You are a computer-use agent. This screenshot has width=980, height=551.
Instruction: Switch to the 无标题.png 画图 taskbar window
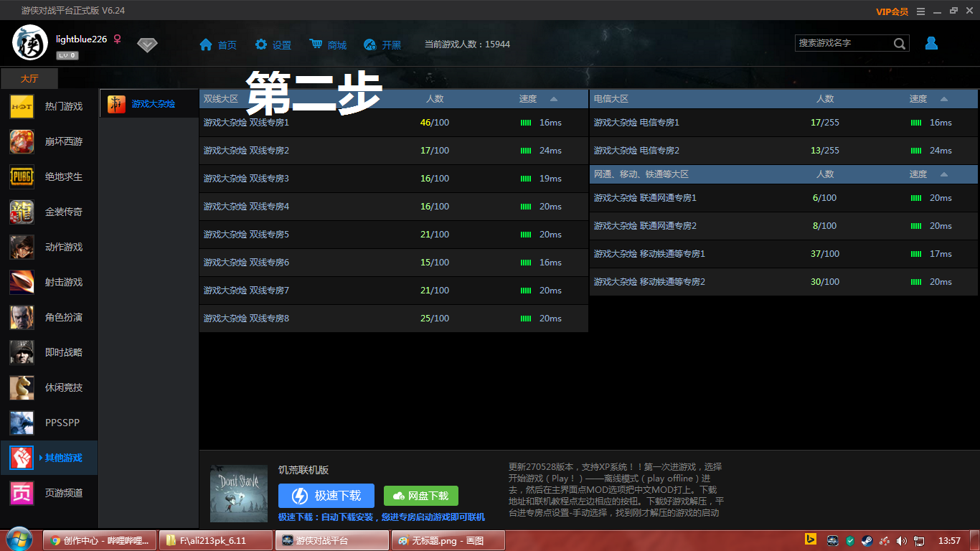448,540
